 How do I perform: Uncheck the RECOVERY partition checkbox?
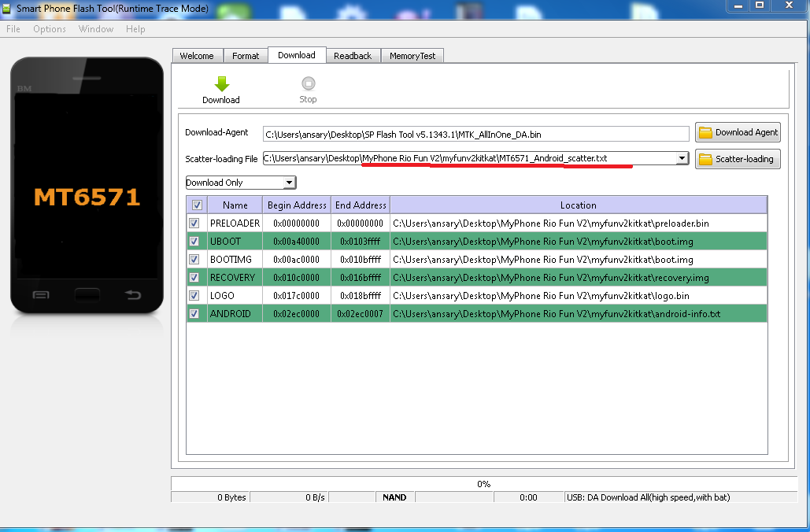(x=194, y=277)
